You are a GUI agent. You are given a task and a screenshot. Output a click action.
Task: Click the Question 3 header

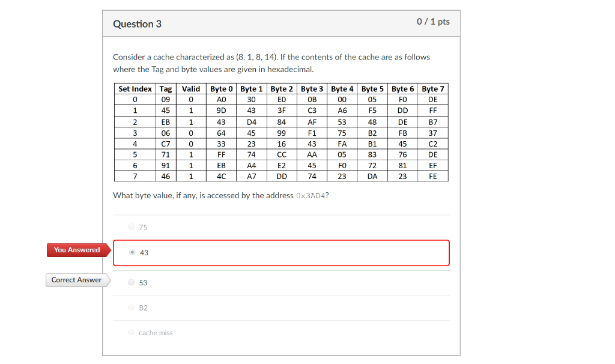[137, 24]
